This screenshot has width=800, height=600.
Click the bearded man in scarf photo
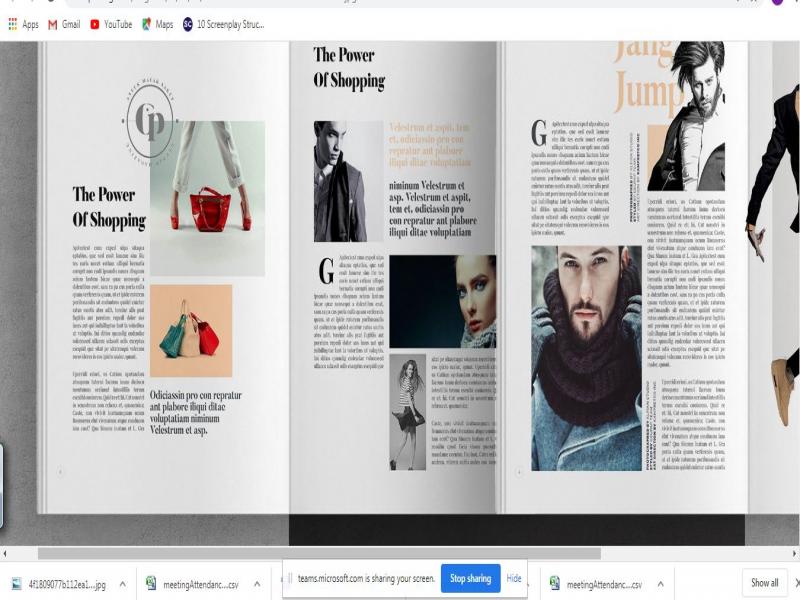pyautogui.click(x=586, y=357)
